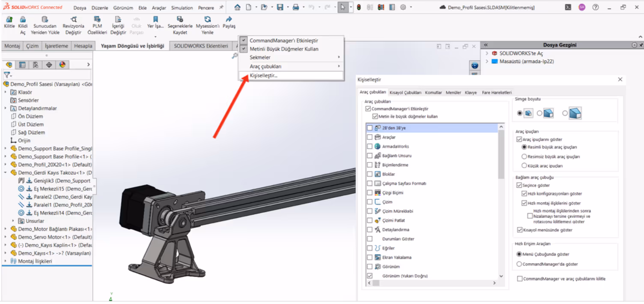Collapse Dosya Gezgini with double chevron
The width and height of the screenshot is (644, 304).
click(x=486, y=45)
